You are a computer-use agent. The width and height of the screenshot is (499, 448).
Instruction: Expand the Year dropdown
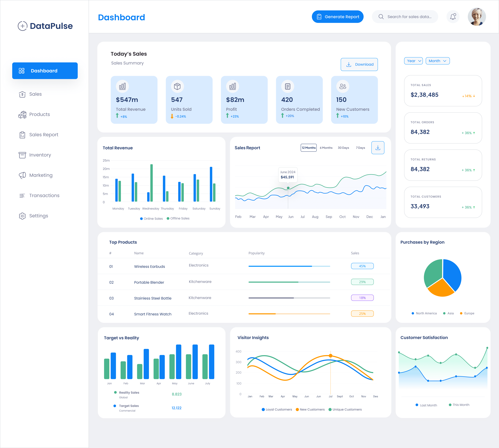[x=413, y=61]
